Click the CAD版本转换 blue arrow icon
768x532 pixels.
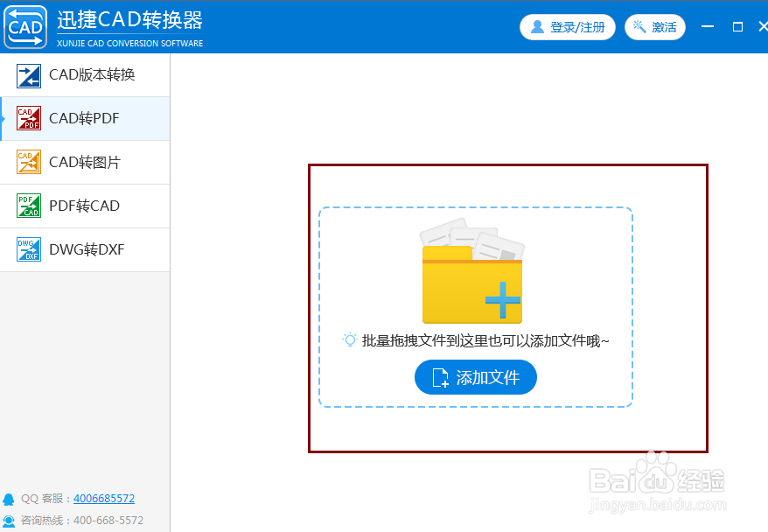pos(28,76)
